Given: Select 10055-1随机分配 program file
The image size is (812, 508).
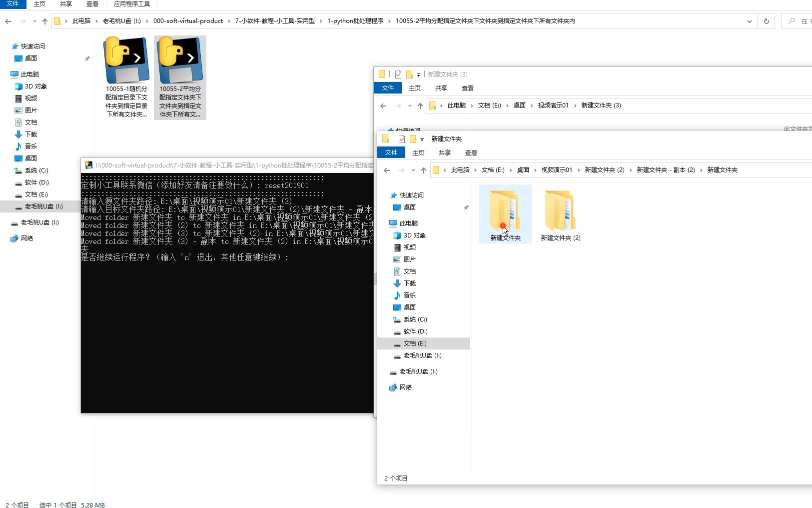Looking at the screenshot, I should (x=126, y=77).
